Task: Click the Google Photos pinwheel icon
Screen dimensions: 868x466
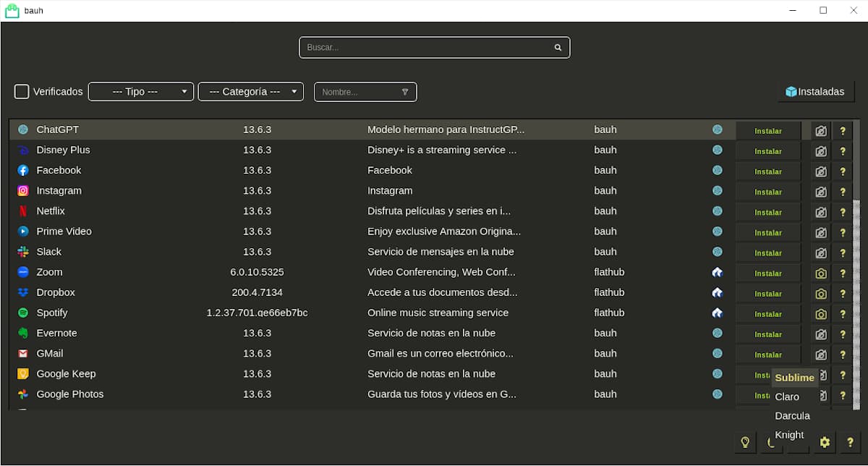Action: click(23, 394)
